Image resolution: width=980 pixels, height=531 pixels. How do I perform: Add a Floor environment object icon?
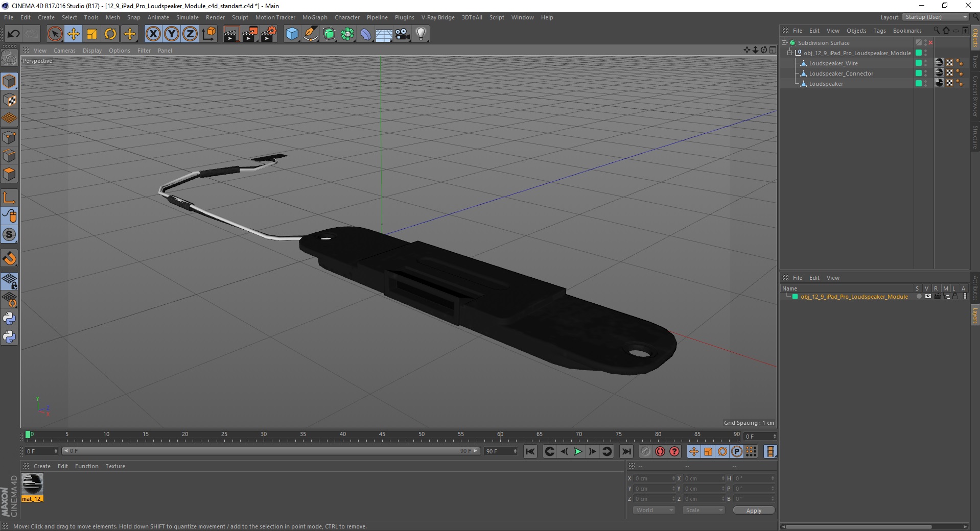coord(384,34)
